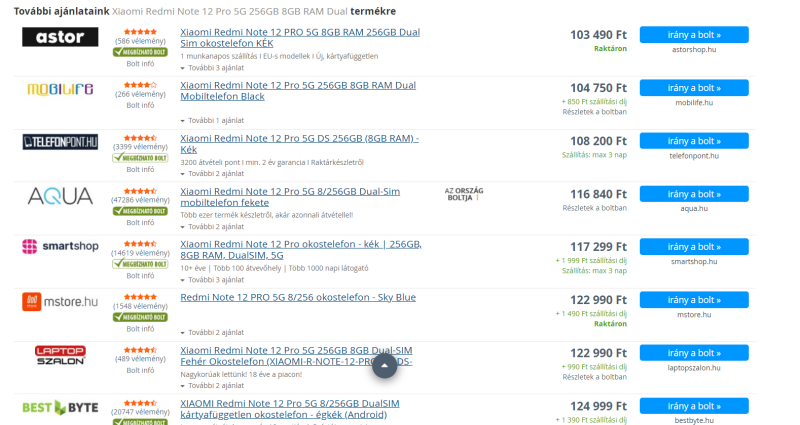Click the star rating for Laptop Szalon
Viewport: 800px width, 425px height.
pyautogui.click(x=140, y=350)
